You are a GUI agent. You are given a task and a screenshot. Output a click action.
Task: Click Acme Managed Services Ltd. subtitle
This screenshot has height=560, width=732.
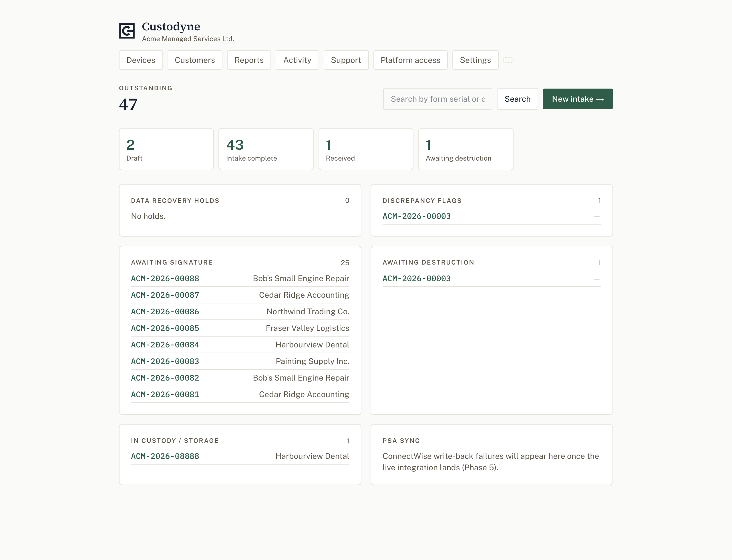point(188,39)
